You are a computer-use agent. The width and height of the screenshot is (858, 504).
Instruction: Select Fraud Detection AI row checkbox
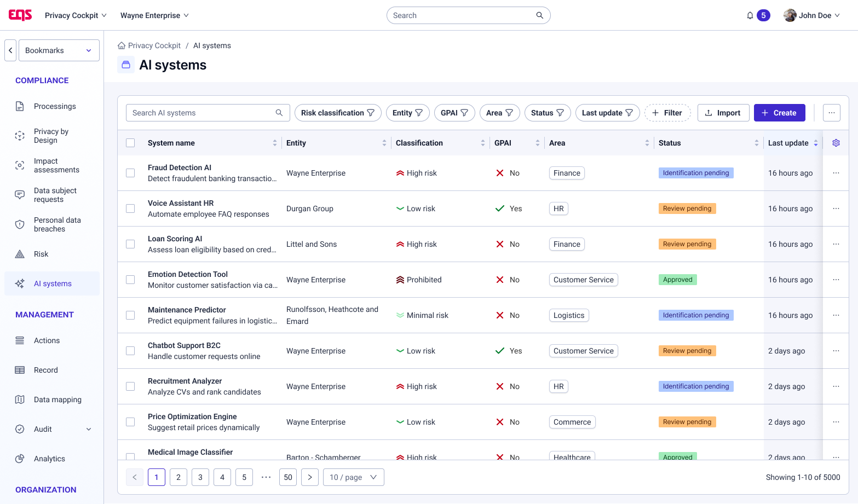(130, 173)
